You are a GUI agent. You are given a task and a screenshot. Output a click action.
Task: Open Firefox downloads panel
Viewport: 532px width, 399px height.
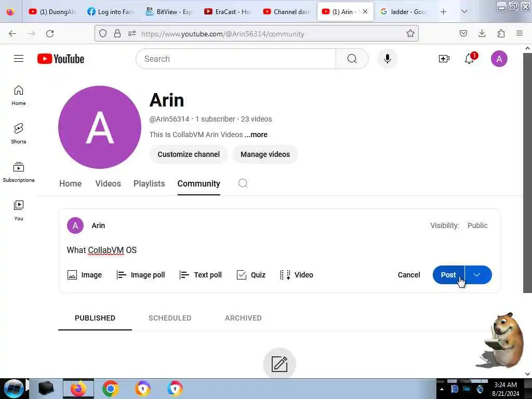point(482,33)
